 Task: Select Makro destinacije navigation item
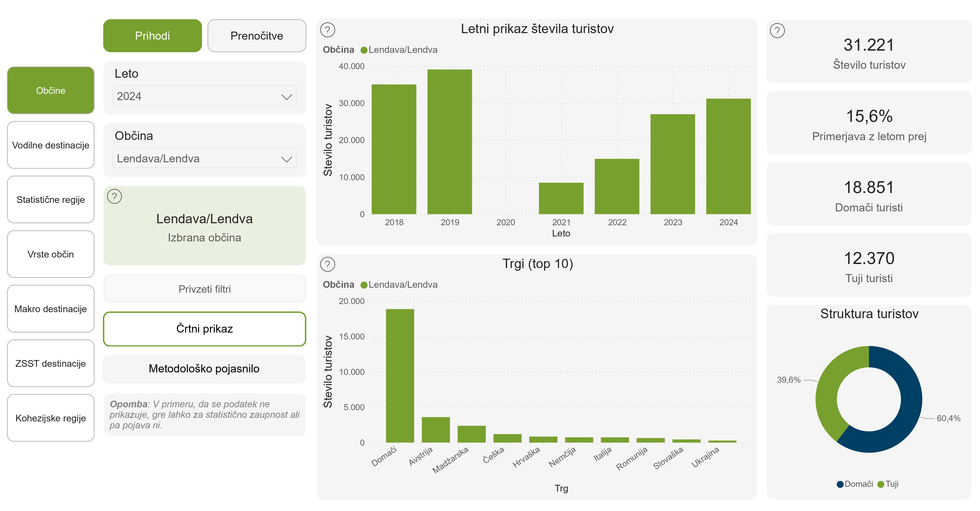(x=51, y=309)
